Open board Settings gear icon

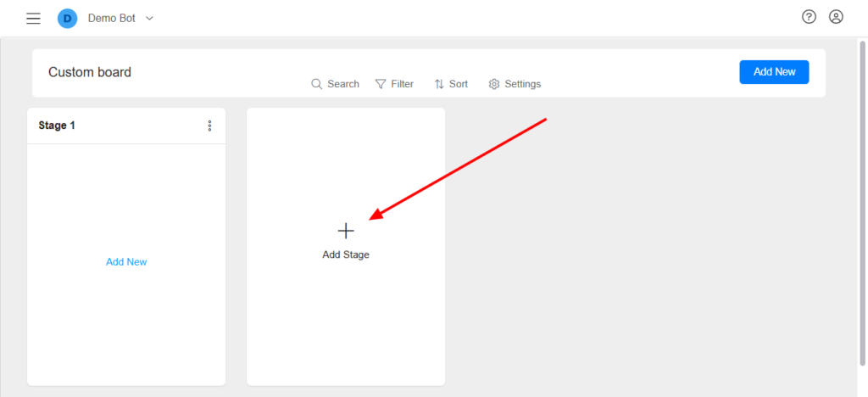(x=495, y=84)
